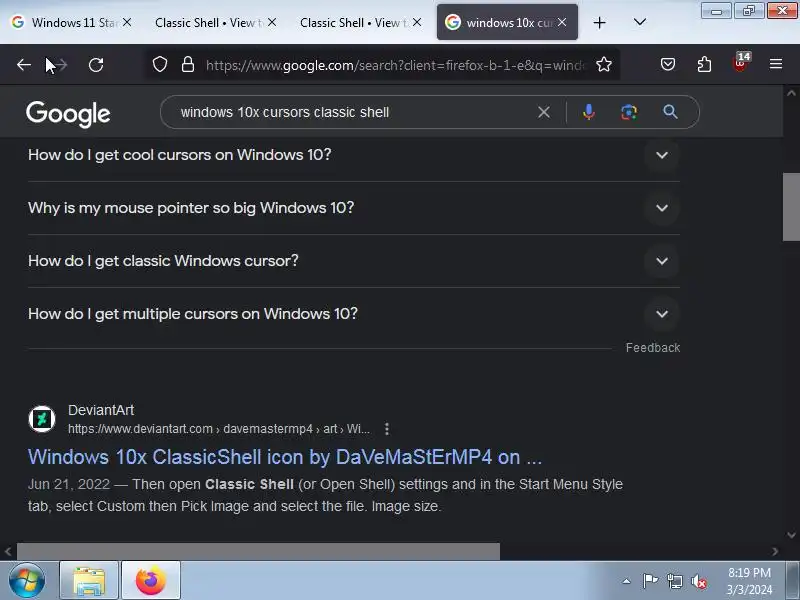
Task: Open the Firefox hamburger application menu
Action: 776,64
